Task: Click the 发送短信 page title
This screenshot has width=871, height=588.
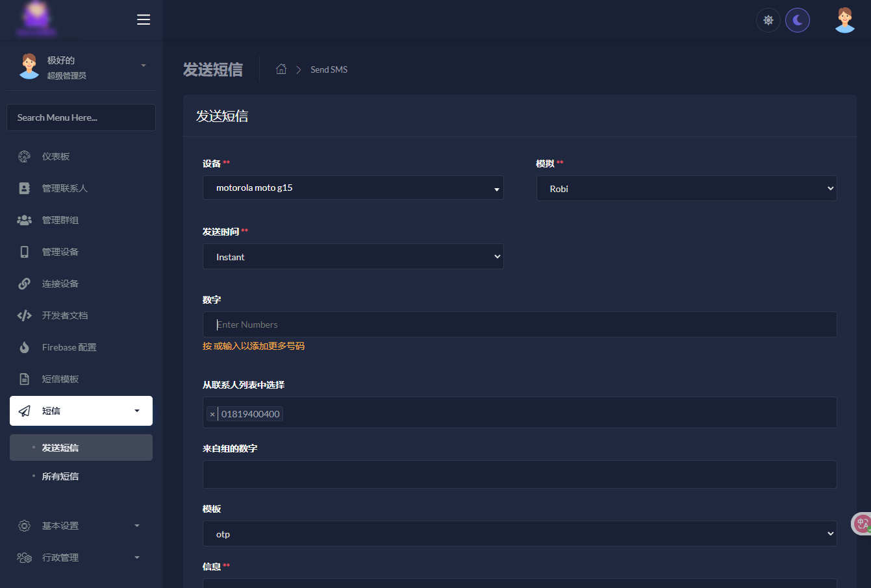Action: coord(213,69)
